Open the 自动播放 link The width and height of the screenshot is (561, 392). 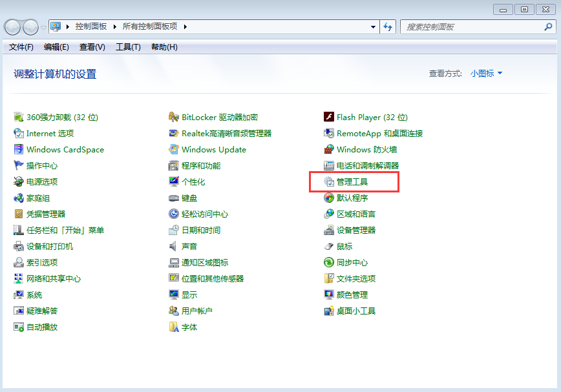42,327
